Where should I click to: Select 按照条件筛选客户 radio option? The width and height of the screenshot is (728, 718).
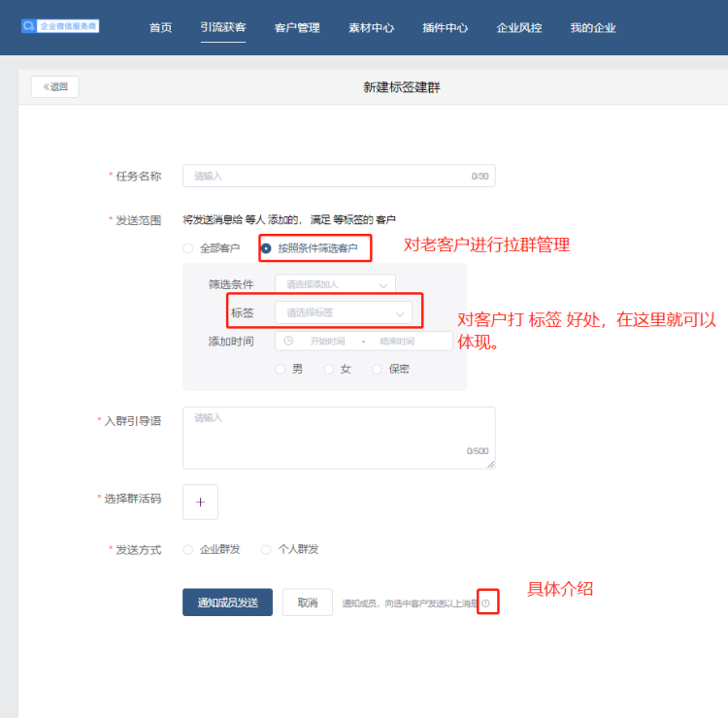[x=266, y=248]
